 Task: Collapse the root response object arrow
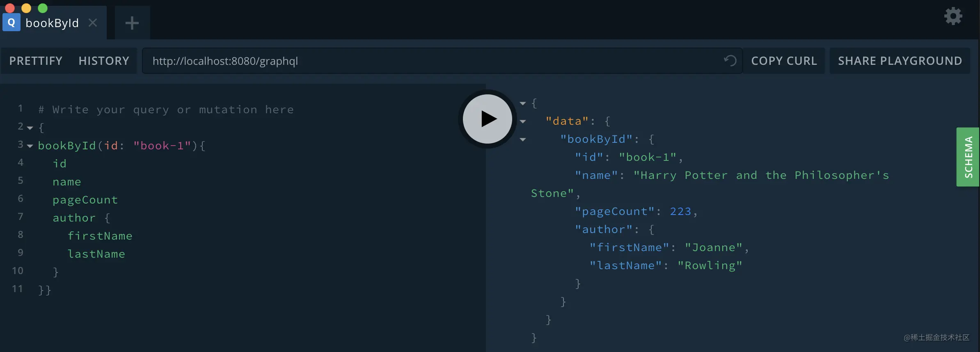pos(523,103)
